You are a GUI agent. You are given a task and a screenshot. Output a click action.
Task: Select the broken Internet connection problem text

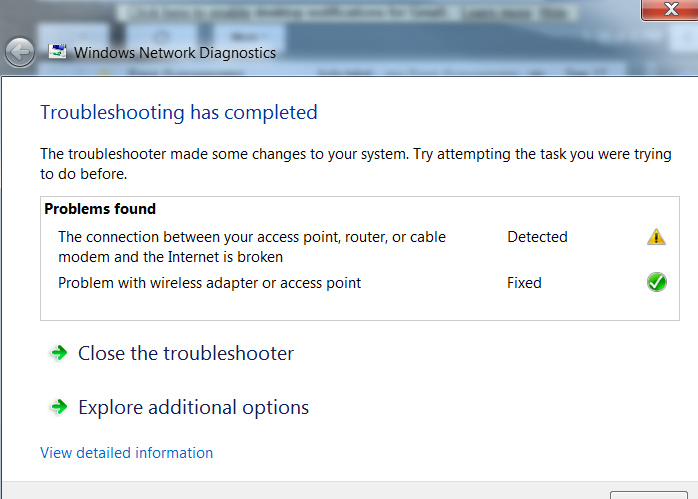click(x=252, y=247)
